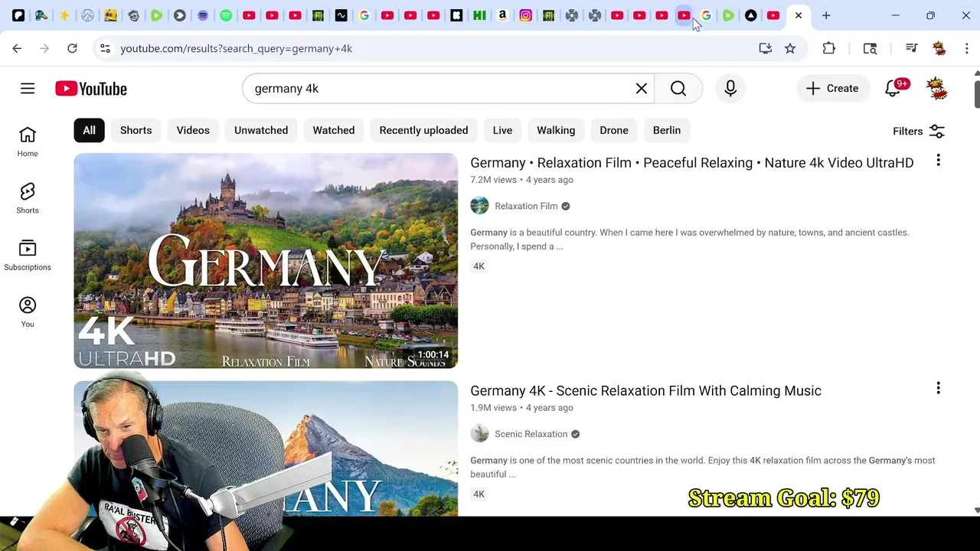Click the 4K badge under first video
Image resolution: width=980 pixels, height=551 pixels.
pyautogui.click(x=479, y=266)
